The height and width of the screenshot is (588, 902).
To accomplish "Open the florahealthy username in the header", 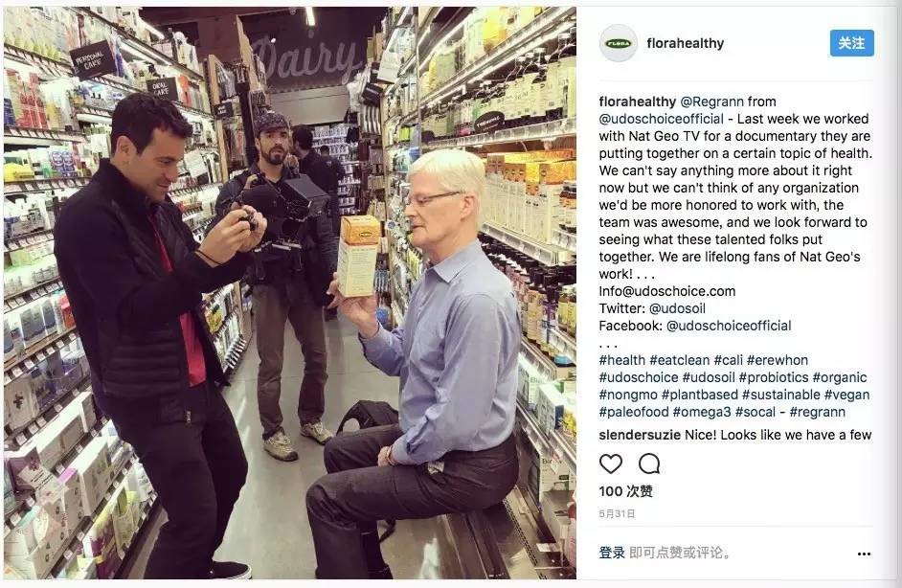I will pyautogui.click(x=686, y=43).
